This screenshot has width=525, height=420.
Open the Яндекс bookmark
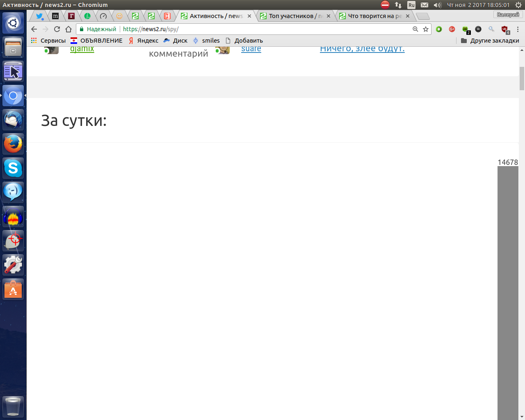144,41
